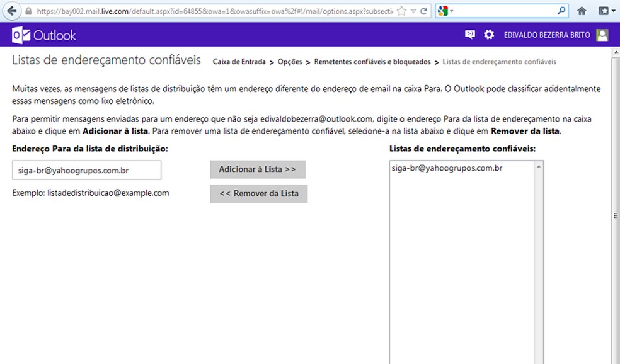Open the Outlook settings gear
This screenshot has height=364, width=620.
point(488,35)
